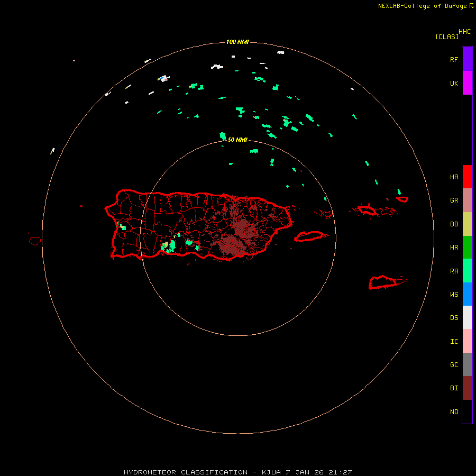Click the GC legend label
Image resolution: width=476 pixels, height=476 pixels.
[454, 365]
